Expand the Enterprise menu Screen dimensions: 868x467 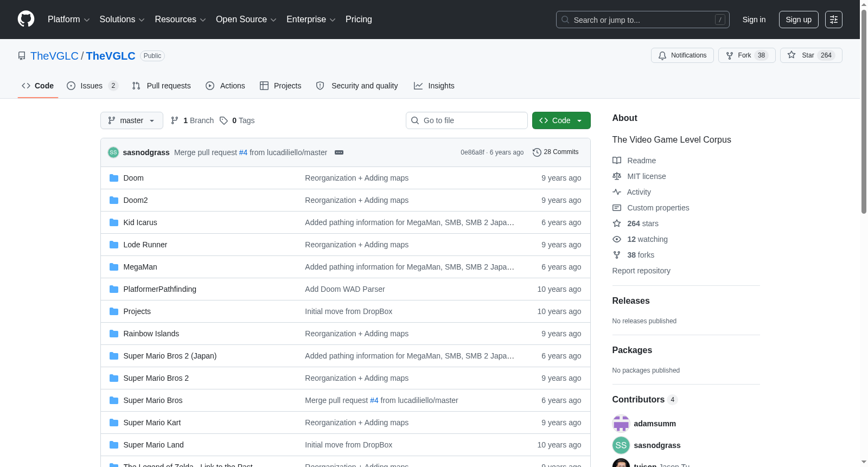pyautogui.click(x=311, y=20)
